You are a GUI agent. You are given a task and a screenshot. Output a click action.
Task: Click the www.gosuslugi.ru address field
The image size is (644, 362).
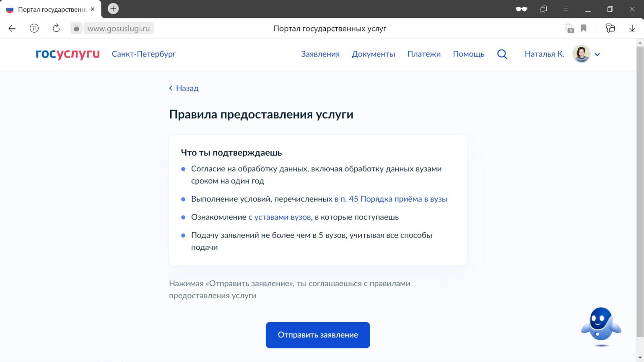[119, 28]
